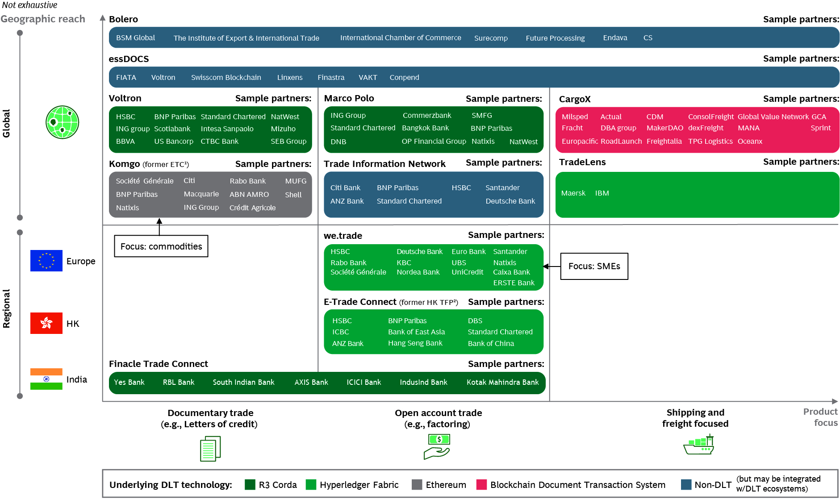The height and width of the screenshot is (504, 840).
Task: Click the Europe EU flag icon
Action: coord(46,261)
